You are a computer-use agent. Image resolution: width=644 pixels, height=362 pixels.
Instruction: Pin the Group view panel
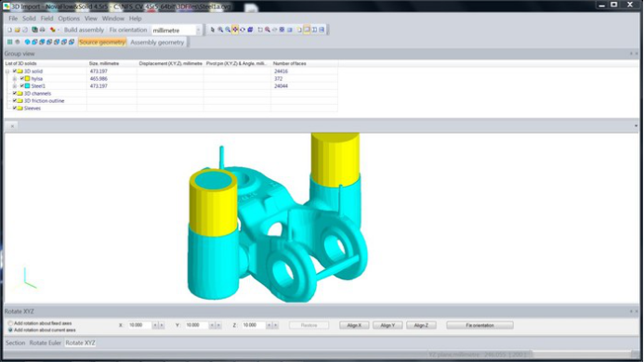click(x=631, y=54)
